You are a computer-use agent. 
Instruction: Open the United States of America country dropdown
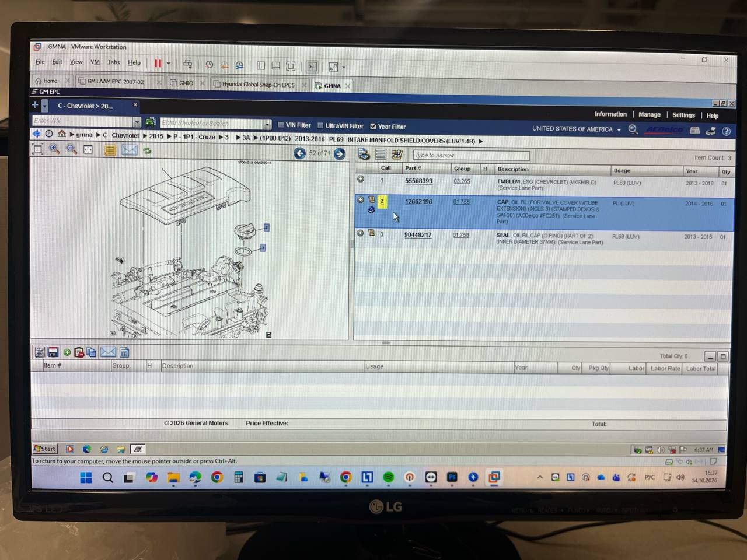(619, 130)
